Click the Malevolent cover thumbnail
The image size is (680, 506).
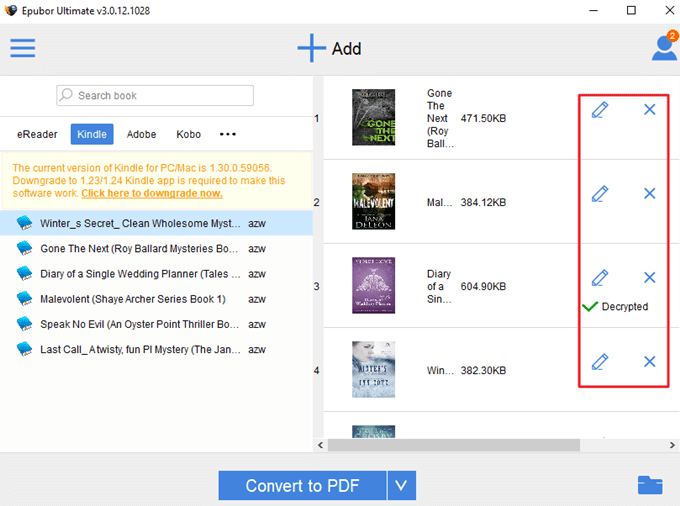[x=373, y=201]
